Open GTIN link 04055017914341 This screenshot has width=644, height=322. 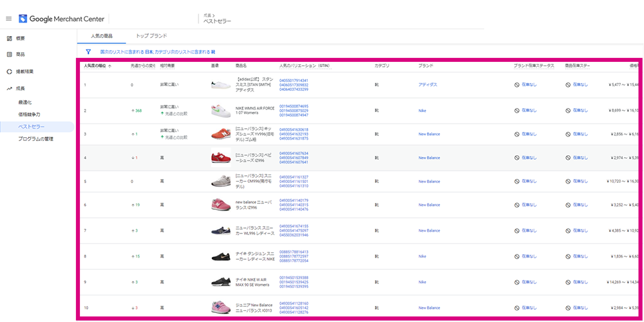pos(294,80)
